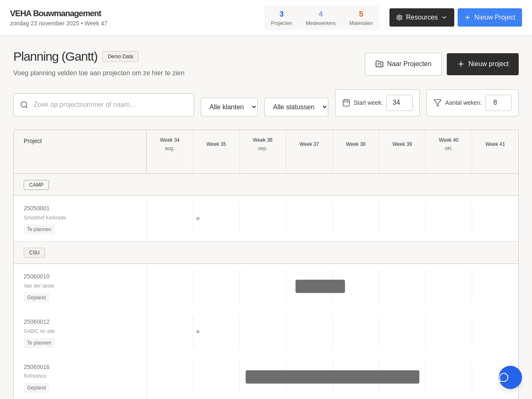Open the chat bubble widget
Viewport: 532px width, 399px height.
coord(510,377)
